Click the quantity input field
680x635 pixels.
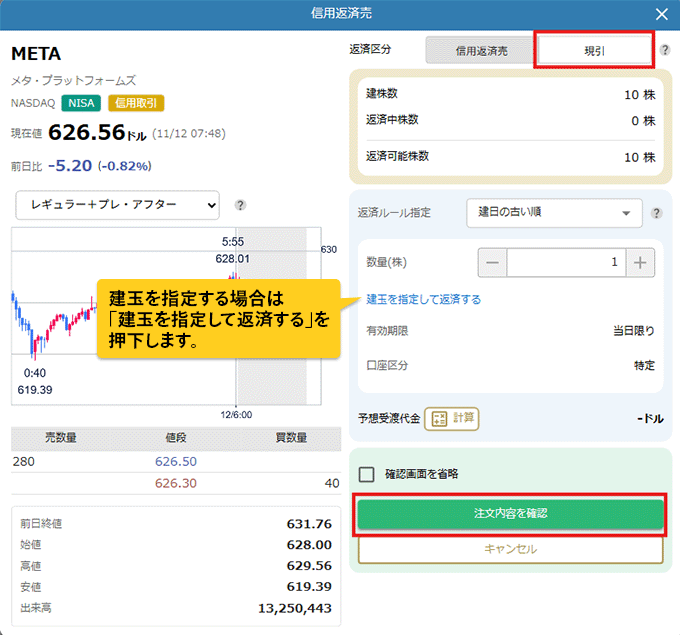coord(565,263)
